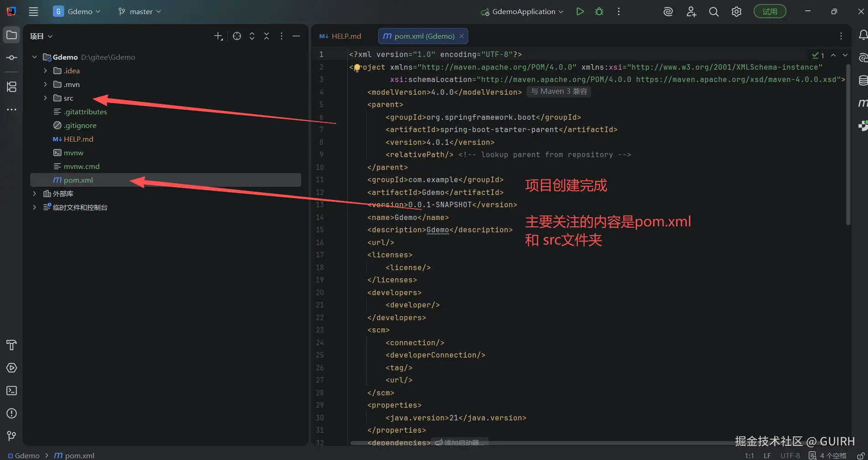Run GdemoApplication with the green play button
868x460 pixels.
coord(580,11)
